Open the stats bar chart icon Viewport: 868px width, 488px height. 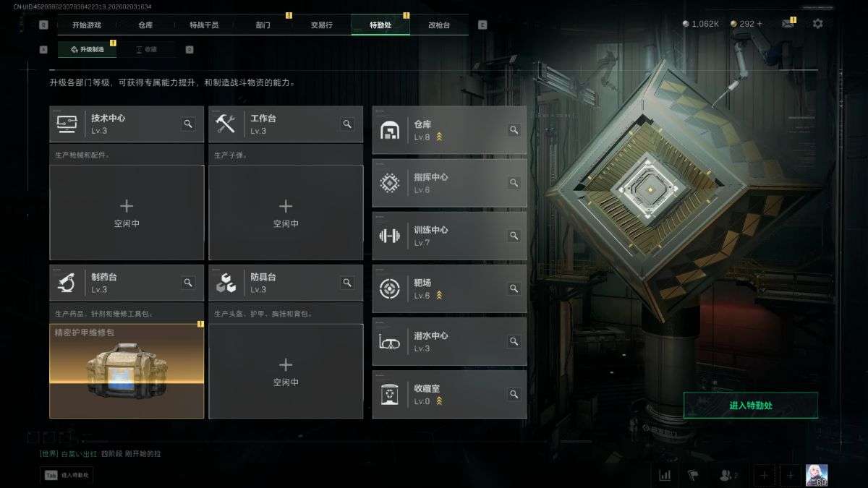click(x=665, y=475)
